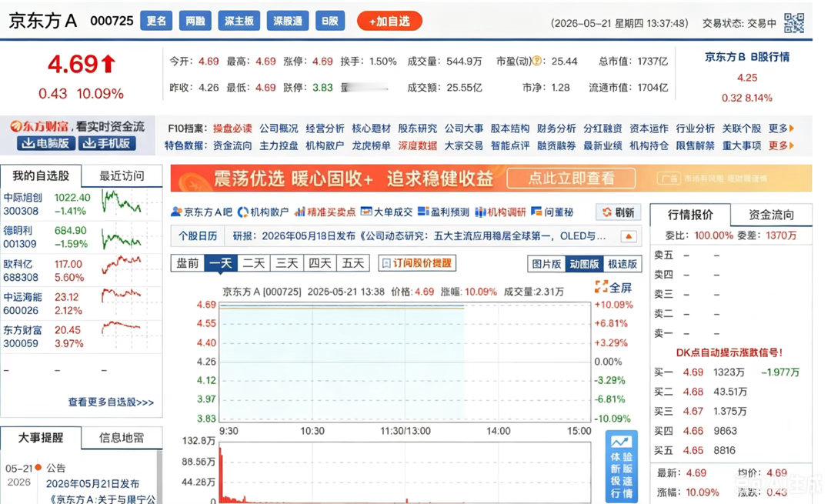Switch to 资金流向 tab

(x=771, y=214)
